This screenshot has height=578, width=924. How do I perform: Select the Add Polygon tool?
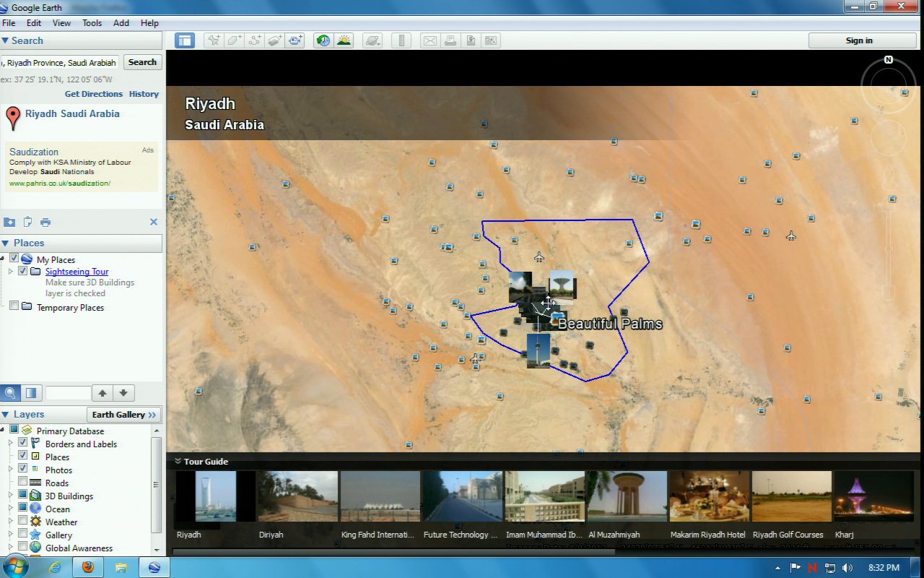[x=234, y=40]
